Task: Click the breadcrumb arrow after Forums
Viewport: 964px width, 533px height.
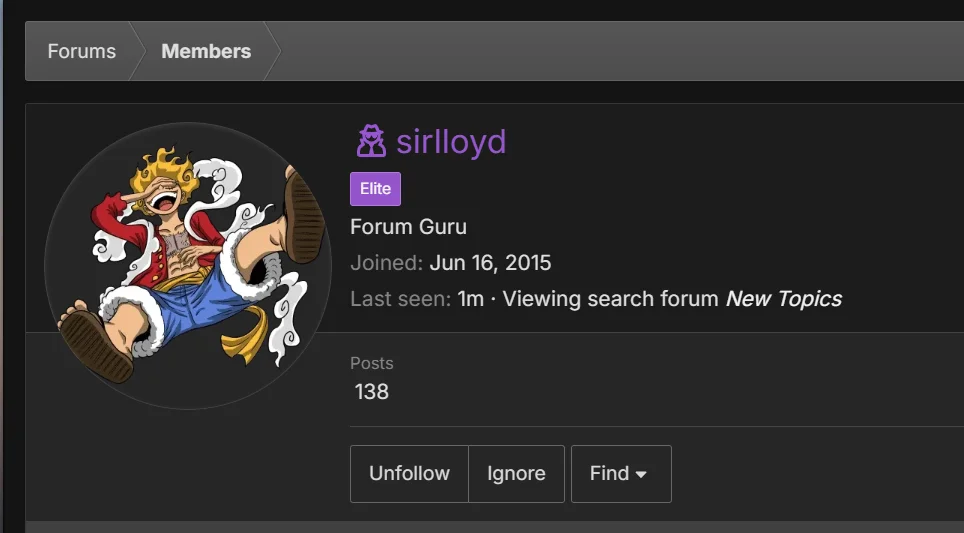Action: click(x=138, y=51)
